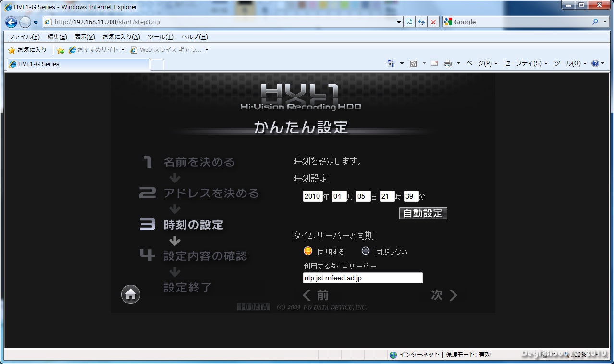Select the 同期する radio button
This screenshot has height=364, width=614.
click(308, 251)
